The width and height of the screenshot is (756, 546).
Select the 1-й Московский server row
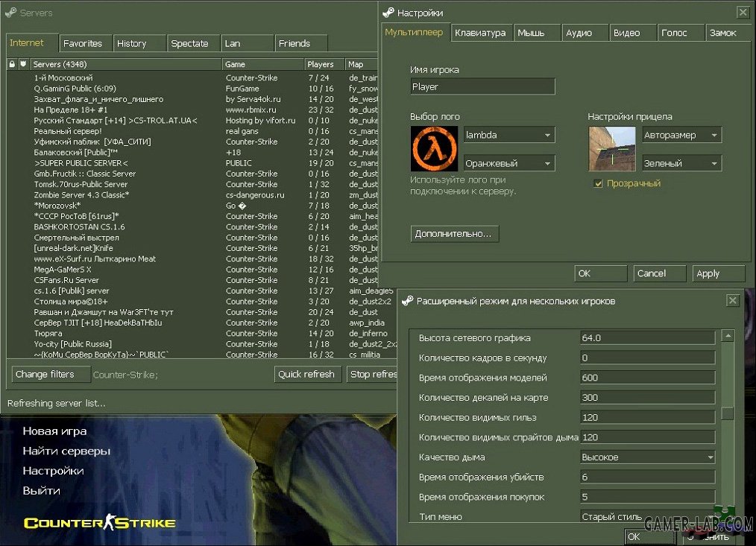click(192, 77)
